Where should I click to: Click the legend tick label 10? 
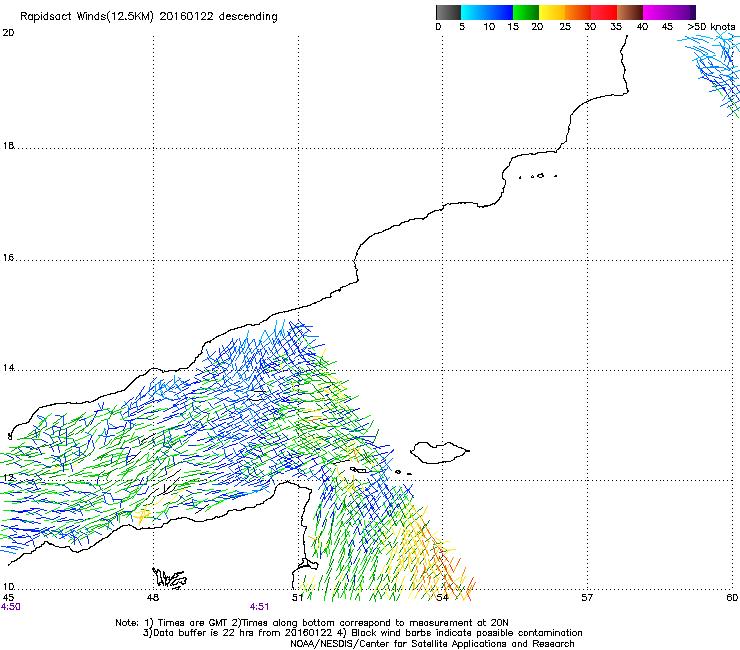(489, 27)
